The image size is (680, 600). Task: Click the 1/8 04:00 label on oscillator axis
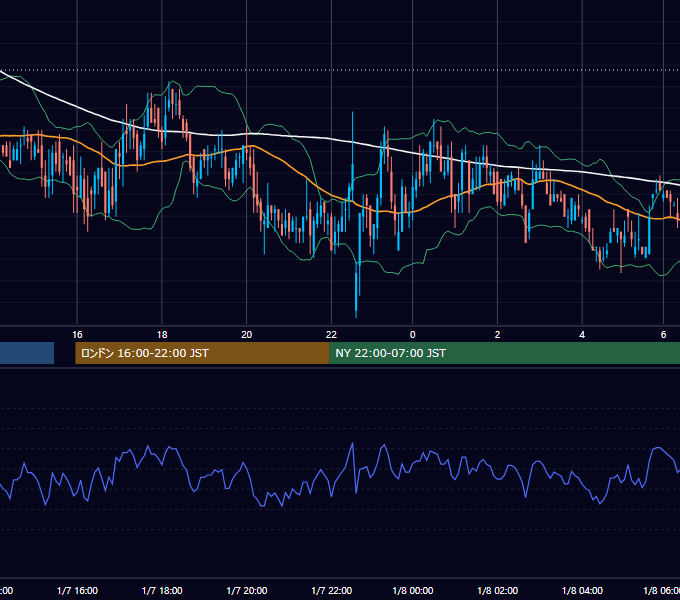pyautogui.click(x=582, y=591)
